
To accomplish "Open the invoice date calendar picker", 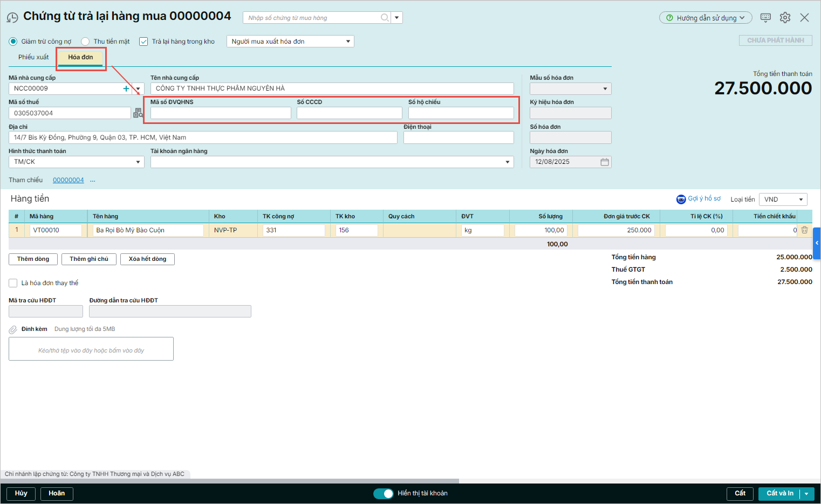I will (x=605, y=162).
